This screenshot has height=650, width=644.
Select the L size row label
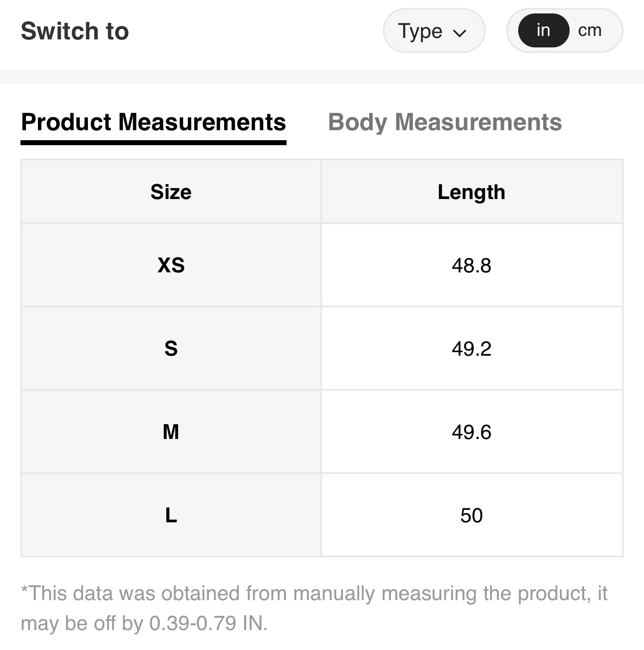171,515
